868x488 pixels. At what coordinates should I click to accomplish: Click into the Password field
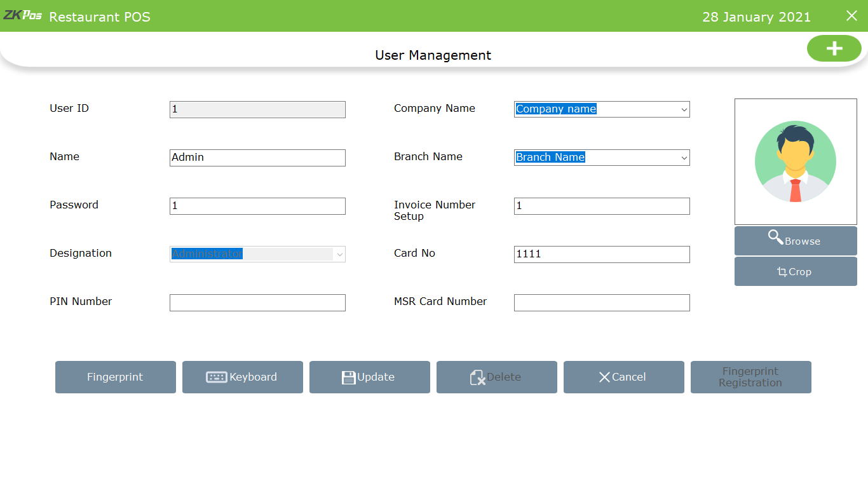point(257,206)
